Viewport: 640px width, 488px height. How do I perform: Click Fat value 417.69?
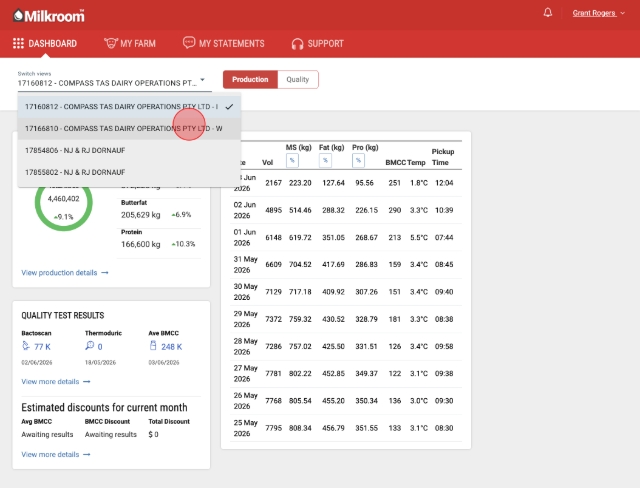coord(333,264)
